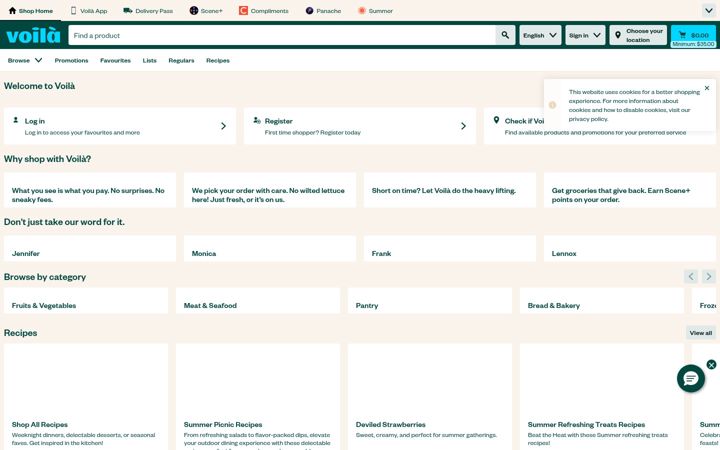Click the Log in person icon
This screenshot has width=720, height=450.
click(x=16, y=120)
